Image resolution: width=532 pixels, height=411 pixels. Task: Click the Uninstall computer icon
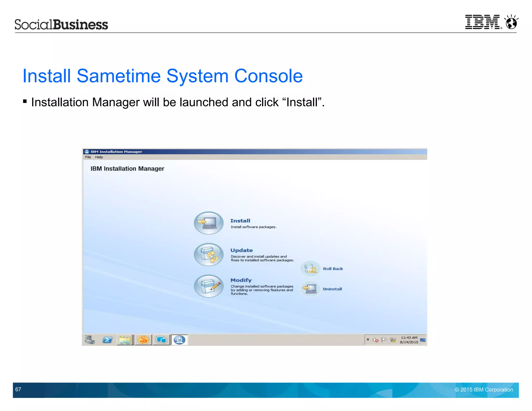tap(310, 289)
